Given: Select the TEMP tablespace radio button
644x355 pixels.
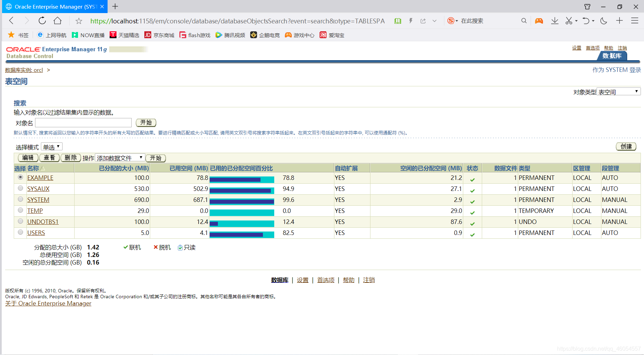Looking at the screenshot, I should tap(21, 210).
